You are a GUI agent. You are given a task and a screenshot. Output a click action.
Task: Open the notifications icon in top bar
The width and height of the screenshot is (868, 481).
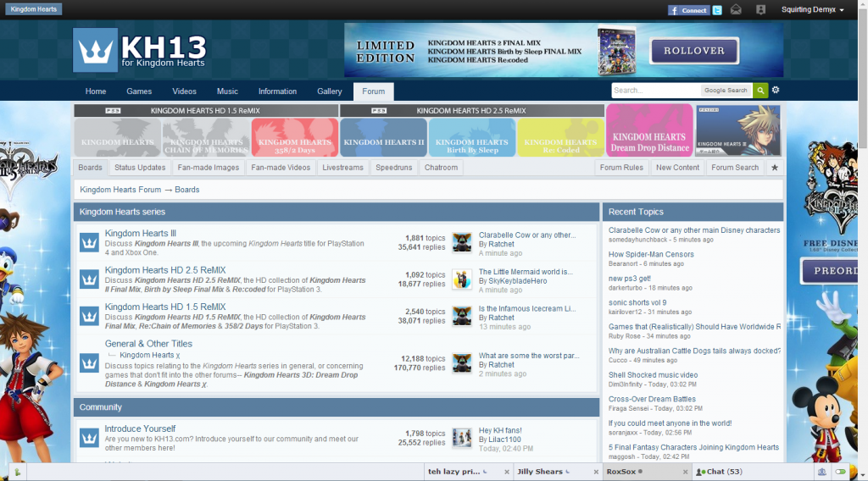coord(760,10)
